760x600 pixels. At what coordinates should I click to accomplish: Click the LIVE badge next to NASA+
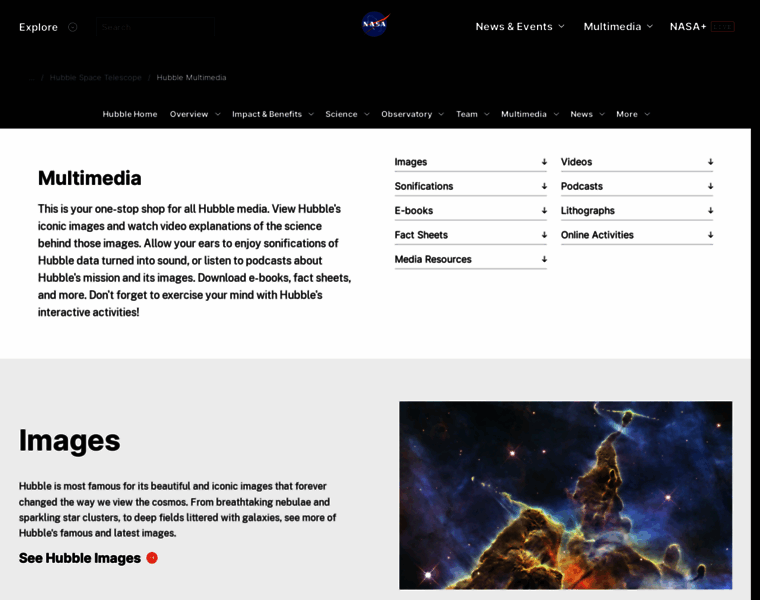pyautogui.click(x=723, y=27)
